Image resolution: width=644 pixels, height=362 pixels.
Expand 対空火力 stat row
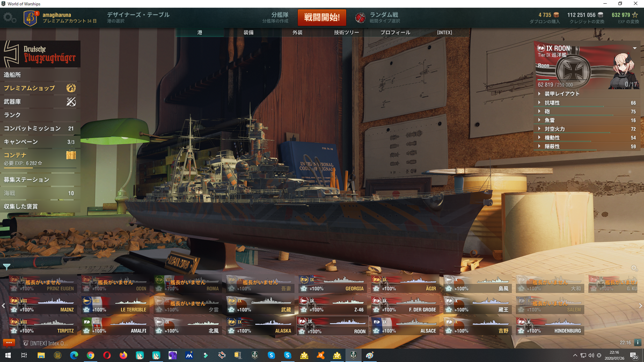click(x=587, y=129)
